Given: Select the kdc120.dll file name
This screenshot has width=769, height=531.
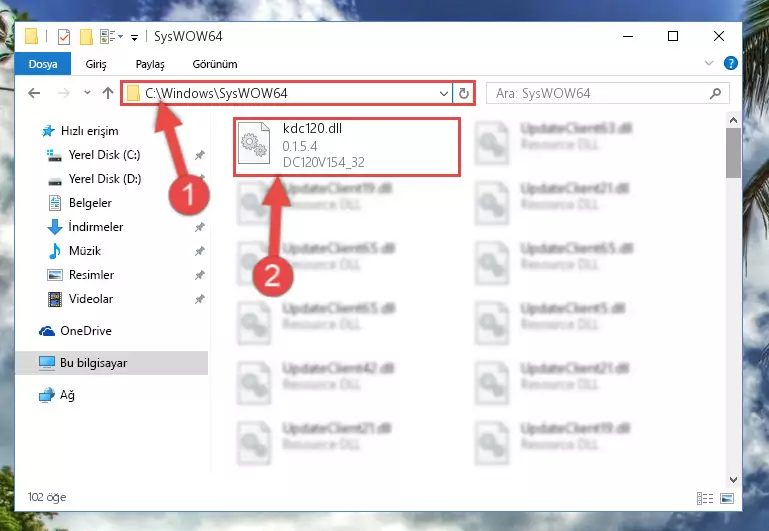Looking at the screenshot, I should 312,128.
